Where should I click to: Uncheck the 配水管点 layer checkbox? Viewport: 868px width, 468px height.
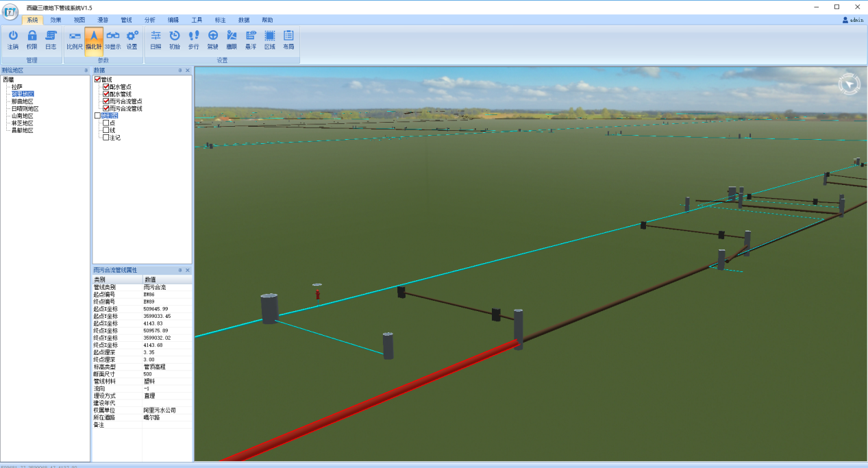click(x=106, y=87)
